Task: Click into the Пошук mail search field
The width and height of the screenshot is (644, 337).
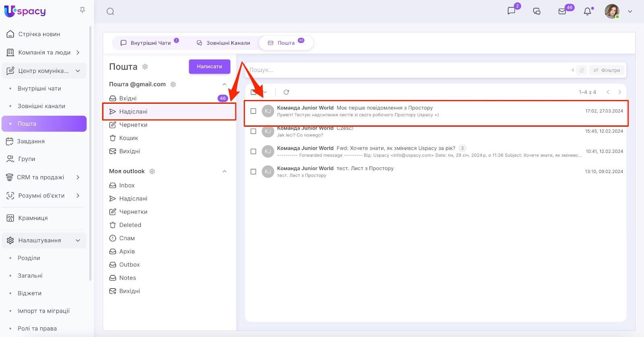Action: [x=402, y=70]
